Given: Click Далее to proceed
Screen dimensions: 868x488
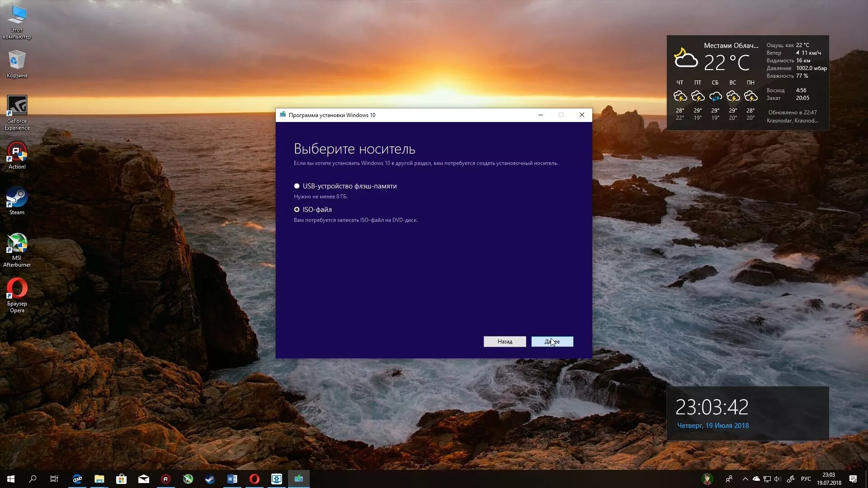Looking at the screenshot, I should tap(552, 341).
